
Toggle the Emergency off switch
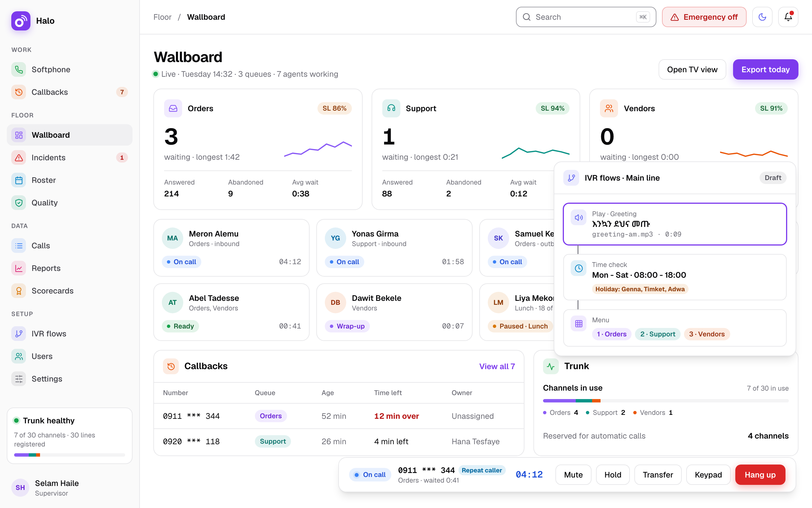[x=704, y=17]
